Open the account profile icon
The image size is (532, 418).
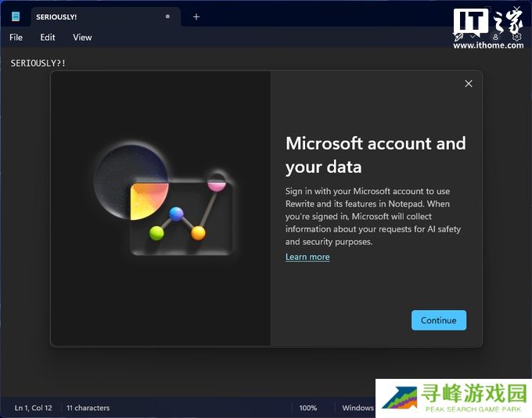coord(496,36)
